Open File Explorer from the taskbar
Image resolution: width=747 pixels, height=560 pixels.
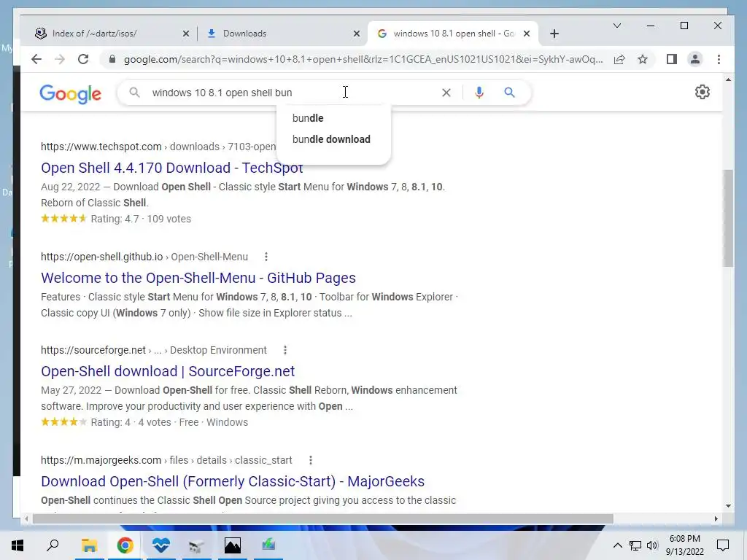[x=89, y=545]
